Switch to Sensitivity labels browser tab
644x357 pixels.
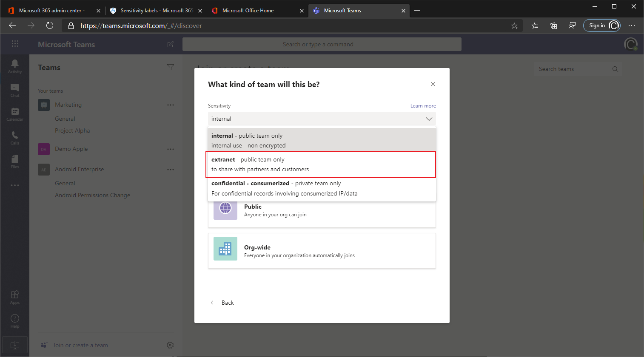tap(156, 11)
